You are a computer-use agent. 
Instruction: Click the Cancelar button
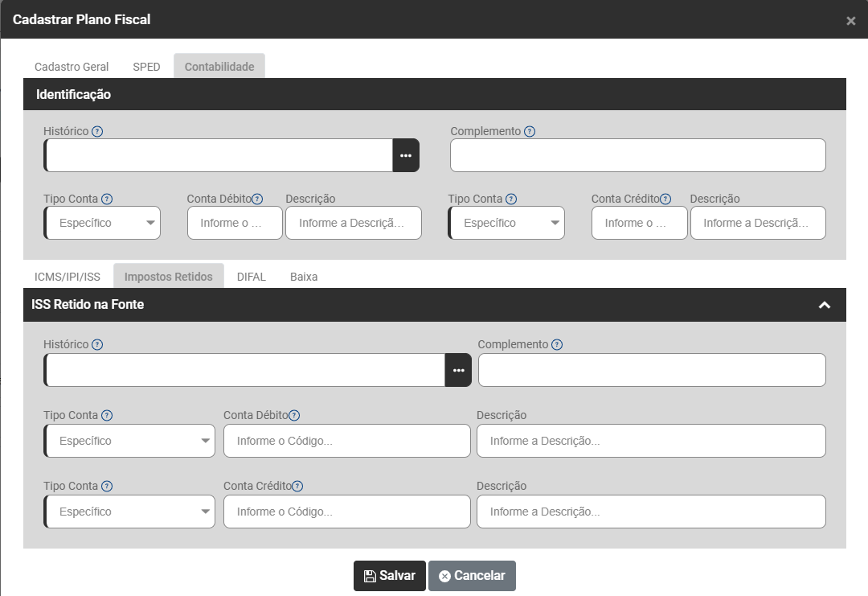point(472,576)
